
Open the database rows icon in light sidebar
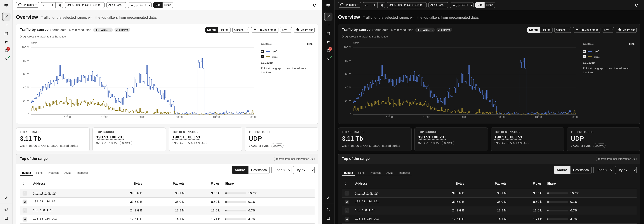tap(6, 34)
